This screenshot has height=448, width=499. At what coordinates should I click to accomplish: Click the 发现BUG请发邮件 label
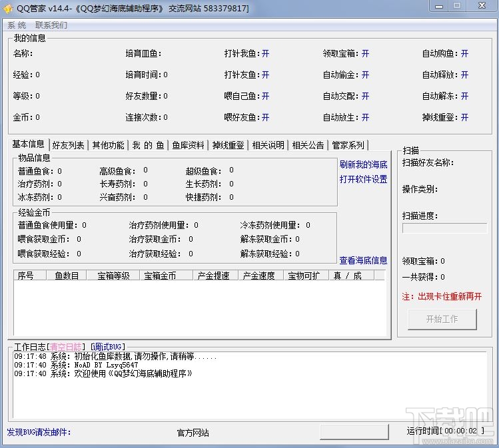click(39, 432)
